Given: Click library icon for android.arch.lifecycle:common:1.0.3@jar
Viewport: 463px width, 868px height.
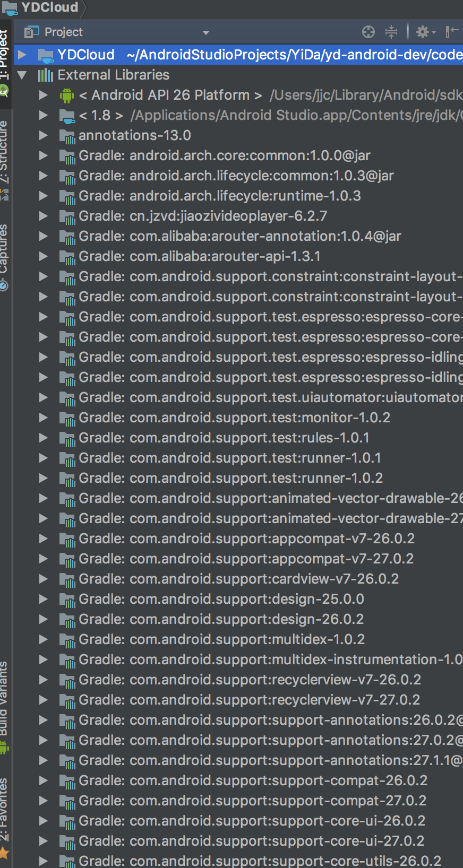Looking at the screenshot, I should 67,177.
